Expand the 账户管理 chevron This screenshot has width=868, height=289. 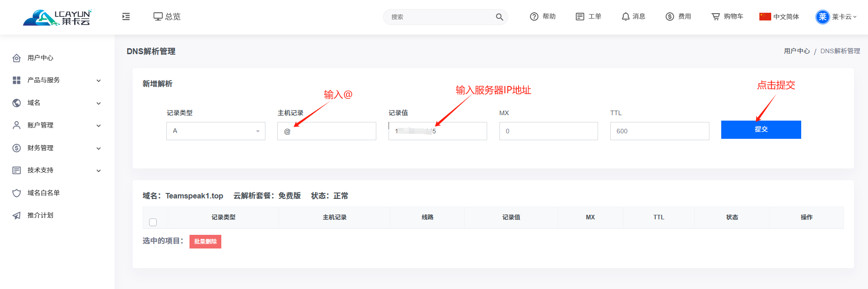coord(99,126)
